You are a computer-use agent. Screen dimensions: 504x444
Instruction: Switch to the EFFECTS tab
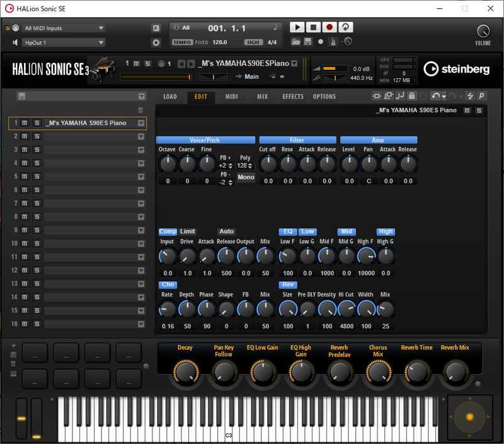tap(293, 97)
